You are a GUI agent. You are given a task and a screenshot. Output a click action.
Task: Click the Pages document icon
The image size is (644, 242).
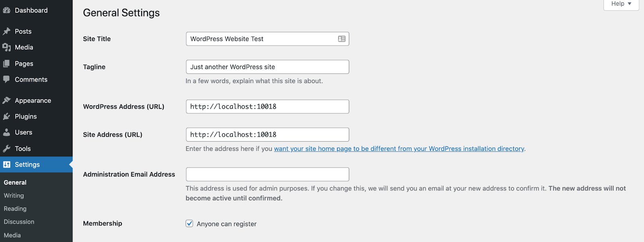tap(6, 64)
